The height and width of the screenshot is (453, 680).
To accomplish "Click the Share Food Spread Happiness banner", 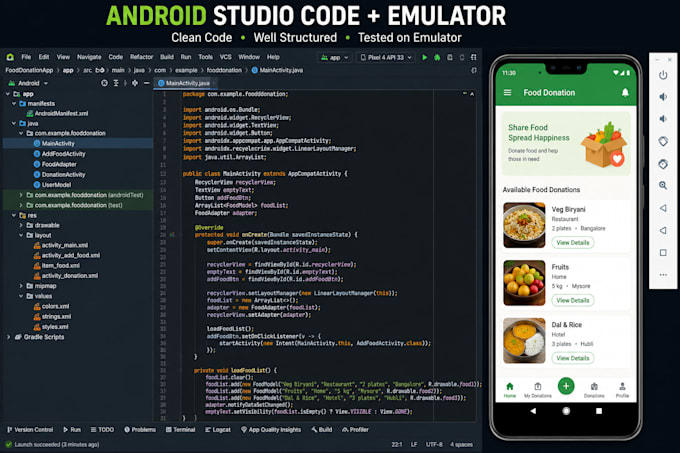I will click(x=566, y=143).
